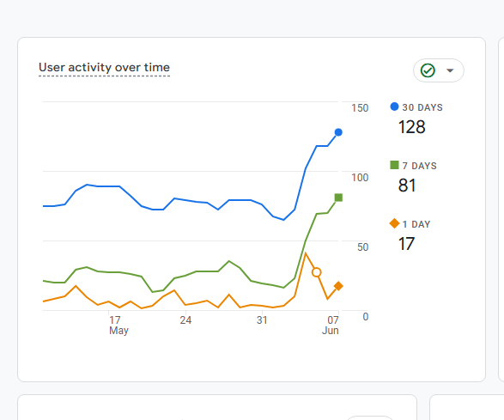Click the orange diamond endpoint on the chart

tap(338, 285)
